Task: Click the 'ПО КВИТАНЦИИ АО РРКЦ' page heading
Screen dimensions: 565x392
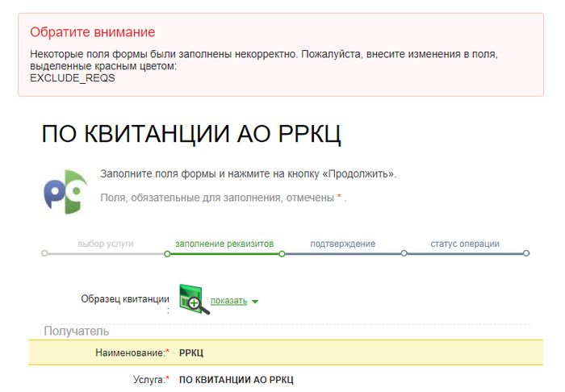Action: 191,134
